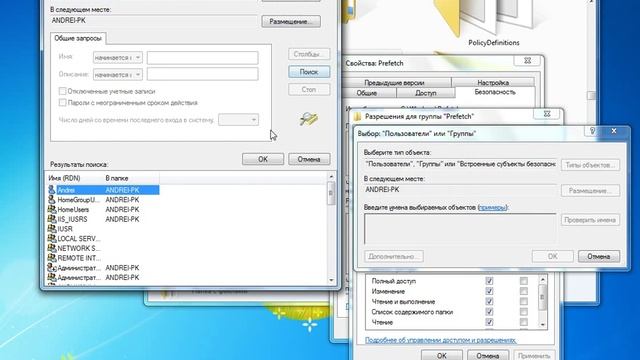Image resolution: width=640 pixels, height=360 pixels.
Task: Click OK in the advanced search dialog
Action: tap(263, 159)
